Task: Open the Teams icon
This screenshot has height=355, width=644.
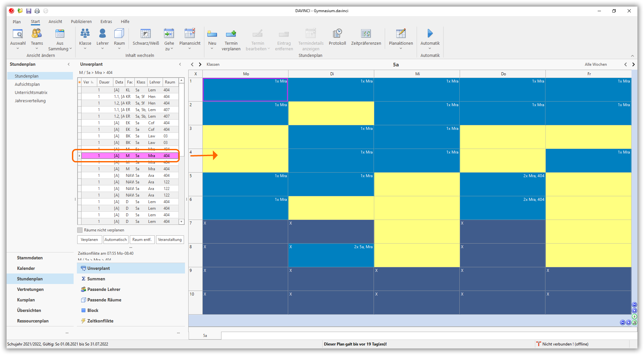Action: (x=37, y=34)
